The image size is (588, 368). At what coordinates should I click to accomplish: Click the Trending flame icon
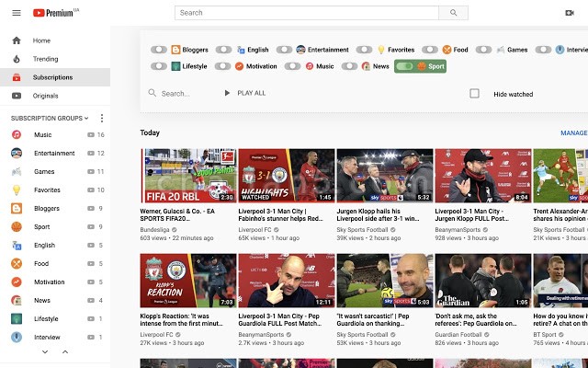click(17, 59)
